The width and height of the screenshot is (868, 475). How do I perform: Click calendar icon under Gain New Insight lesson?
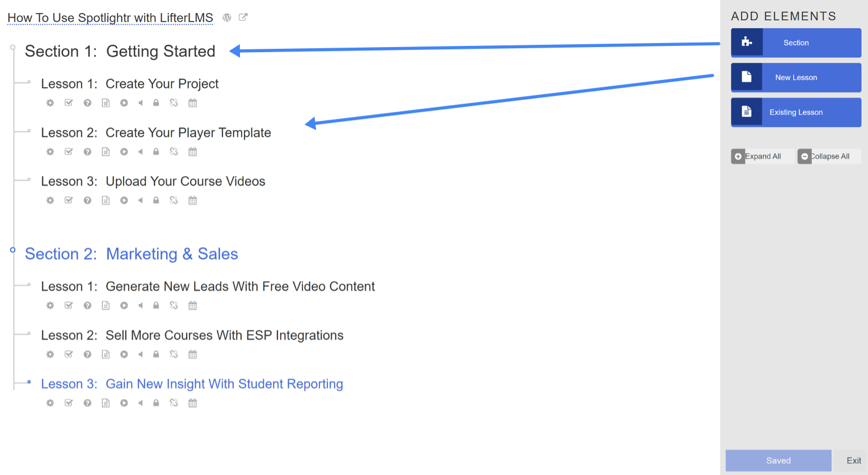pyautogui.click(x=193, y=403)
